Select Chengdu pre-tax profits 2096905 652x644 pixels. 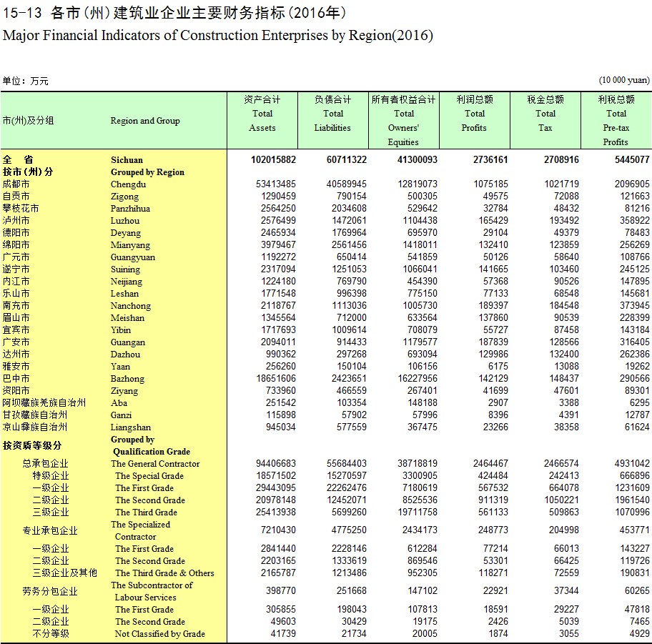(x=632, y=184)
